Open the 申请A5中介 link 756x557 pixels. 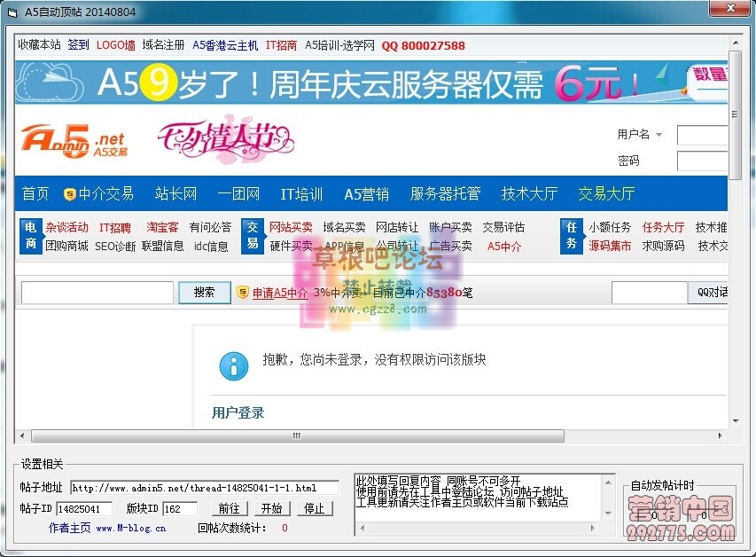click(280, 293)
